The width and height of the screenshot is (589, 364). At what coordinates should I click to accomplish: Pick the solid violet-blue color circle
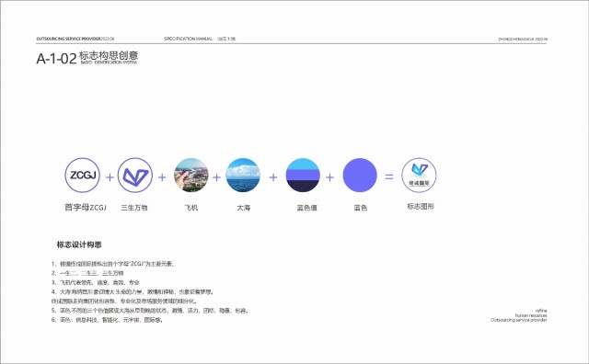pos(360,175)
